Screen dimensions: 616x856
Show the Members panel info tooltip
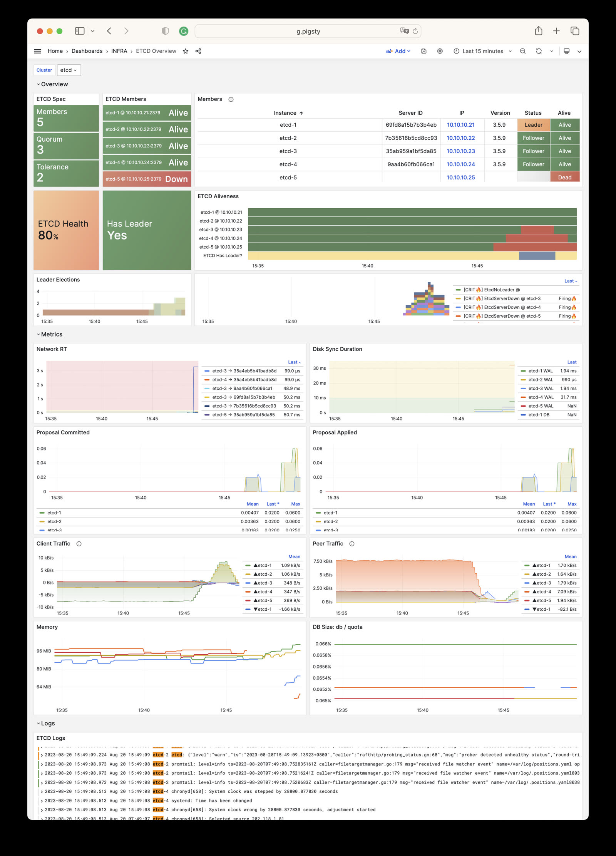(x=231, y=99)
